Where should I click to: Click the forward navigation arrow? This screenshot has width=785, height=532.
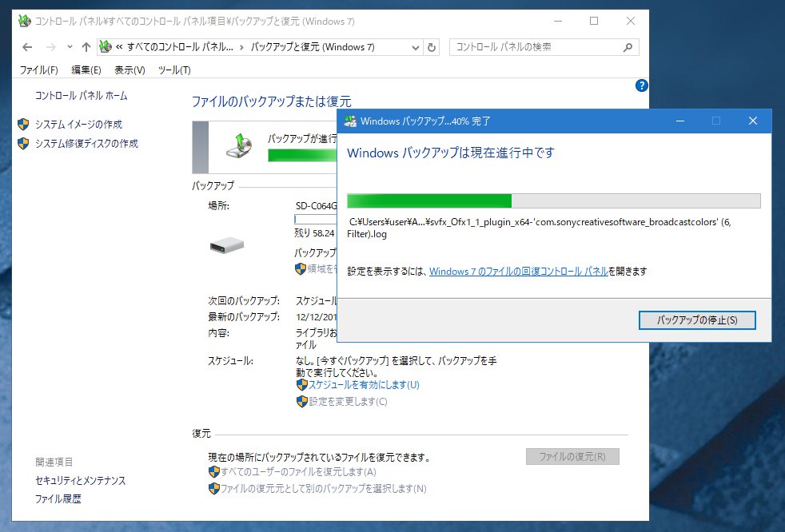[x=50, y=47]
